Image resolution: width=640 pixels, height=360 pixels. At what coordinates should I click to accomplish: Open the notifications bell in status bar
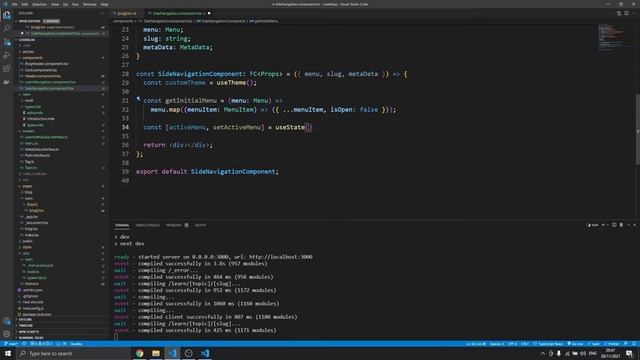[634, 344]
